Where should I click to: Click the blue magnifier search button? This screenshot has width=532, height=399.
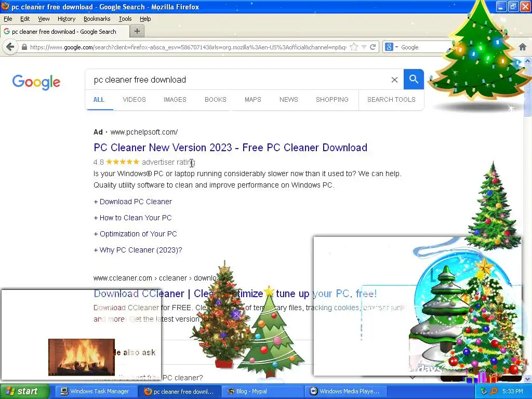[x=414, y=79]
